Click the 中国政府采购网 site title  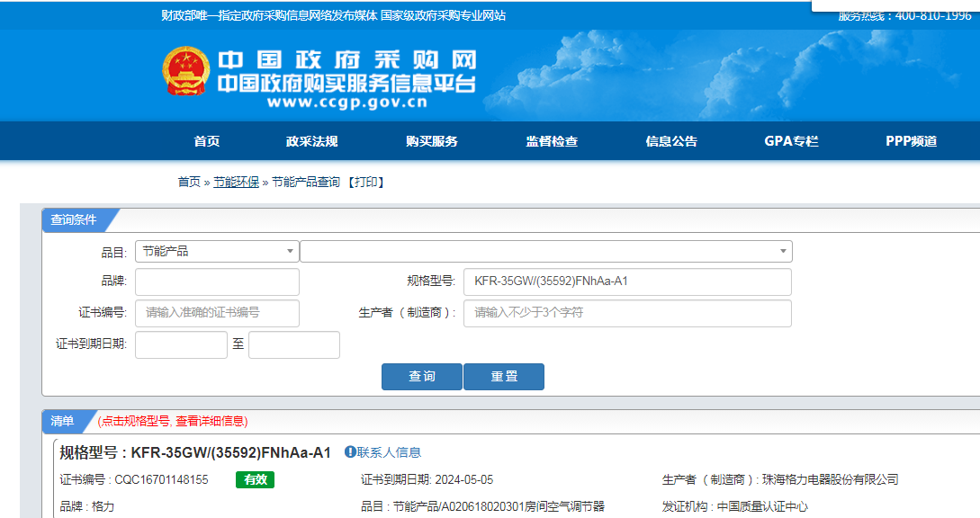point(346,60)
